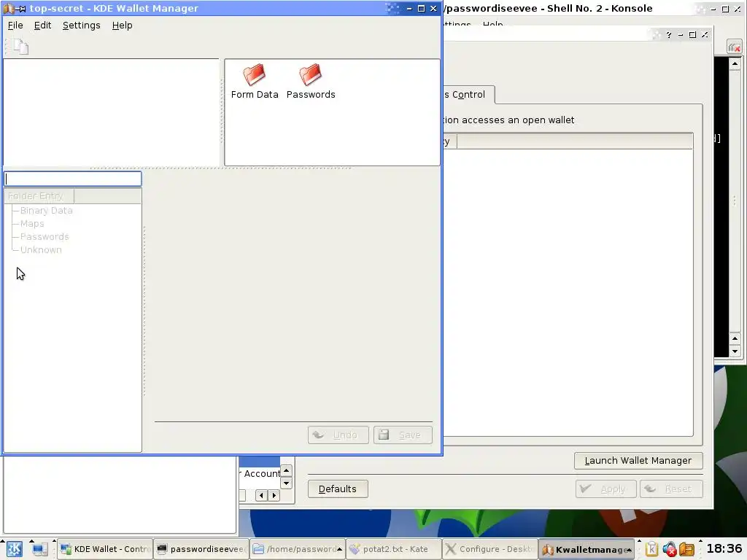Click Konsole scrollbar up arrow at top
Image resolution: width=747 pixels, height=560 pixels.
735,63
